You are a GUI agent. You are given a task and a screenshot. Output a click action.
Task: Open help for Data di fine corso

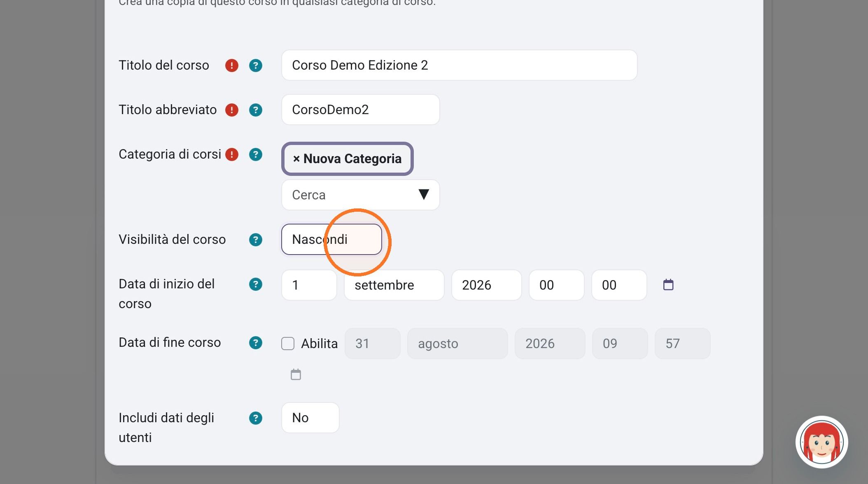tap(256, 343)
